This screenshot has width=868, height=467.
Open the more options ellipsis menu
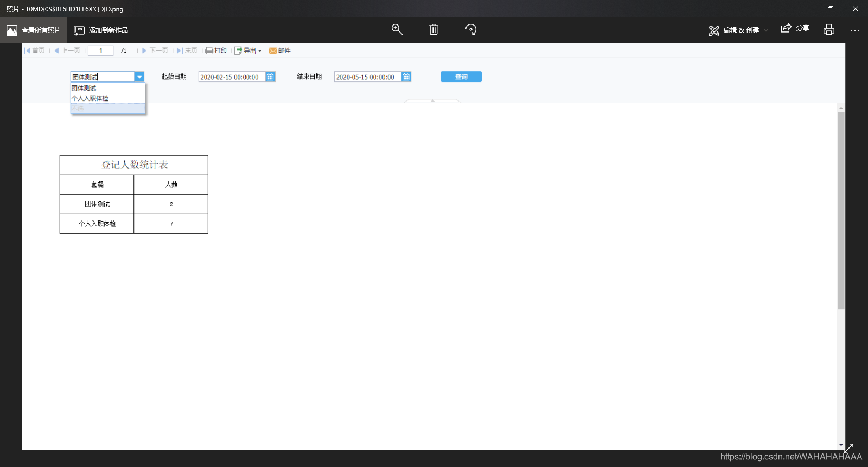pos(855,30)
